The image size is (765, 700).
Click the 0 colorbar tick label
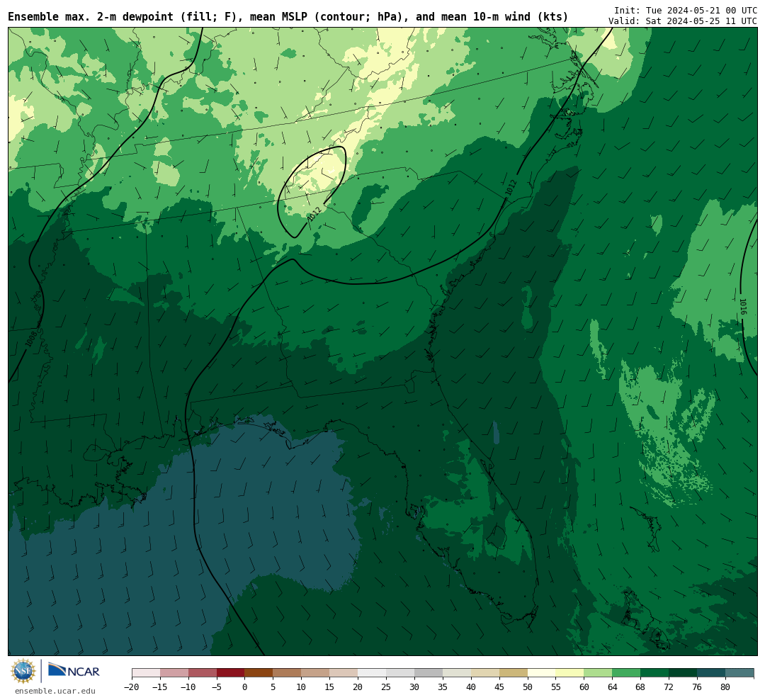pos(245,687)
